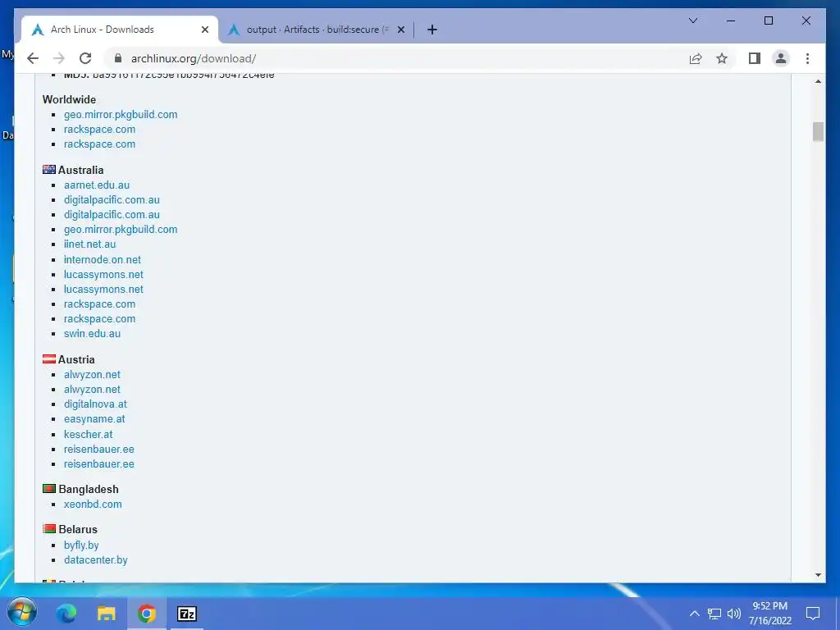The height and width of the screenshot is (630, 840).
Task: Open first reisenbauer.ee mirror link
Action: click(99, 449)
